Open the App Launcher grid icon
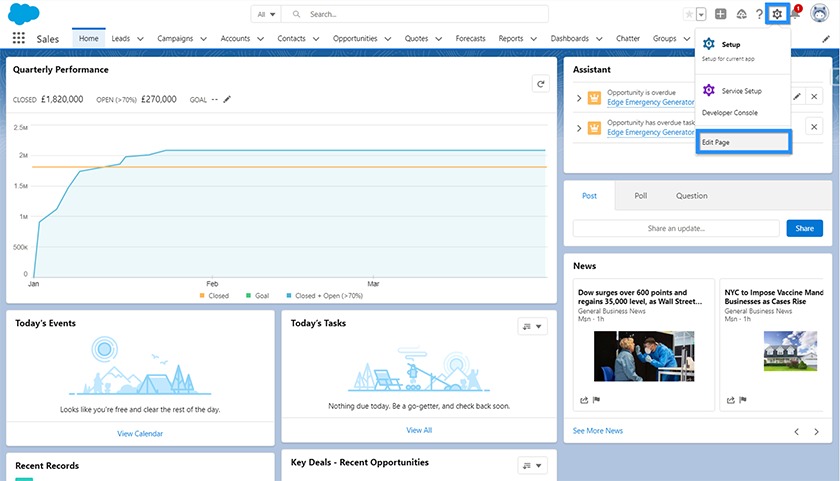 (19, 38)
